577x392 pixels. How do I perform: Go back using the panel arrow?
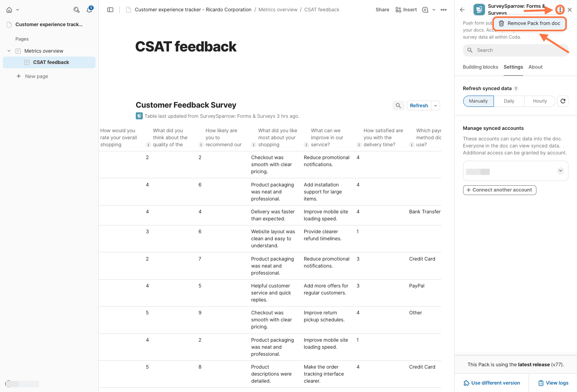[x=462, y=10]
